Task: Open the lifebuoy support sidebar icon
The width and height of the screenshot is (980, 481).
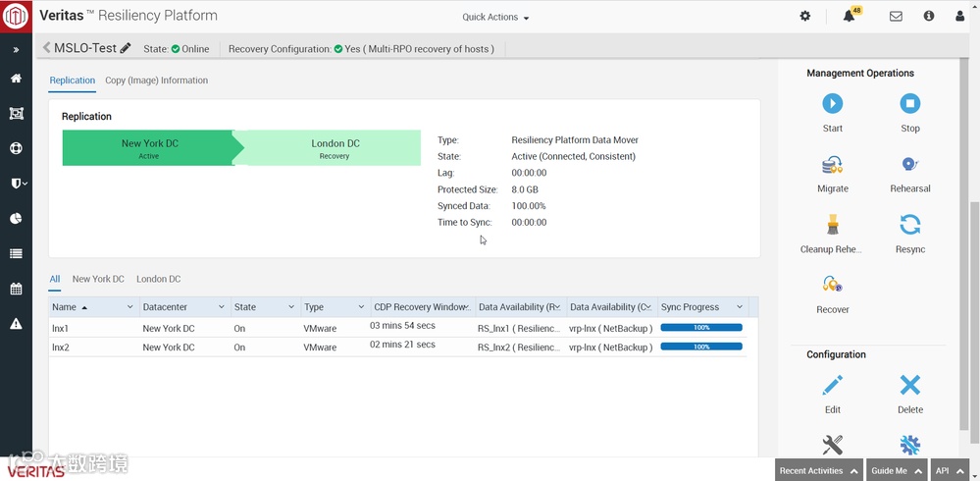Action: coord(16,148)
